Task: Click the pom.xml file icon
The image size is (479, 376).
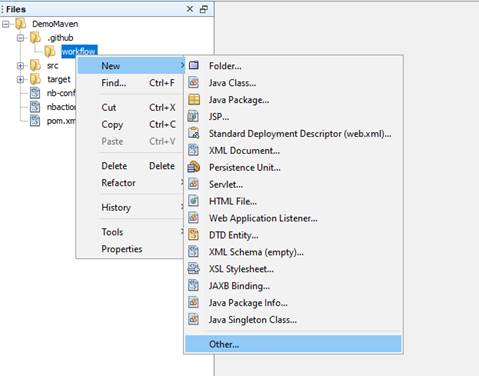Action: pyautogui.click(x=35, y=121)
